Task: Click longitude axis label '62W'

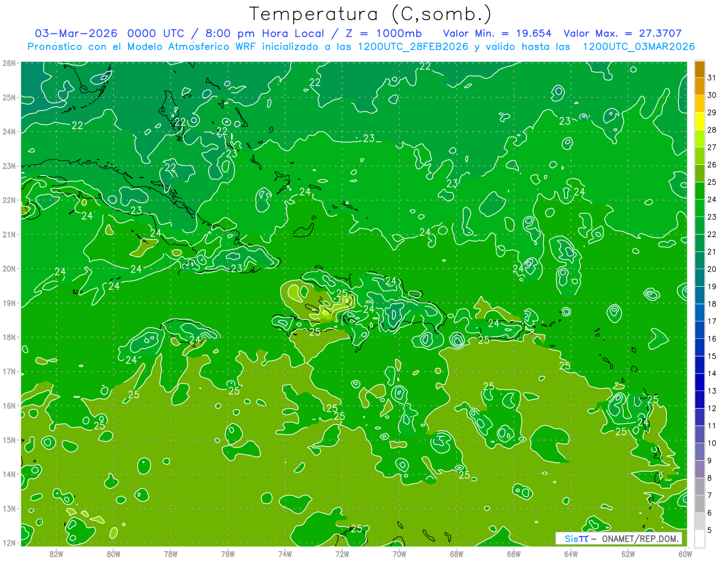Action: coord(629,554)
